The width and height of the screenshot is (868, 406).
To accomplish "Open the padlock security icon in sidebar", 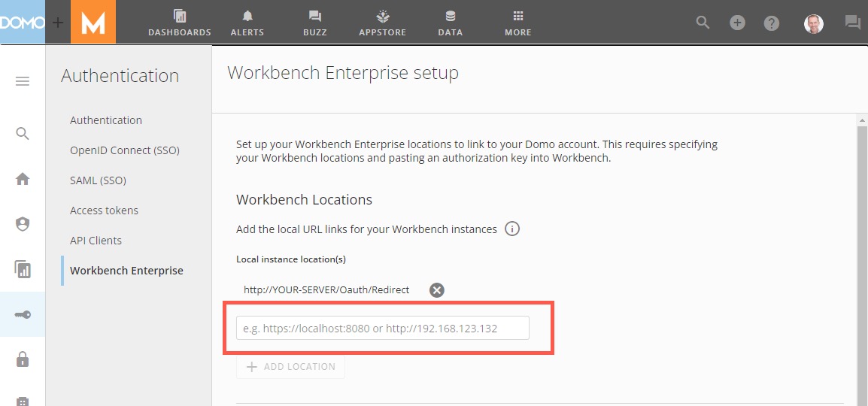I will (22, 359).
